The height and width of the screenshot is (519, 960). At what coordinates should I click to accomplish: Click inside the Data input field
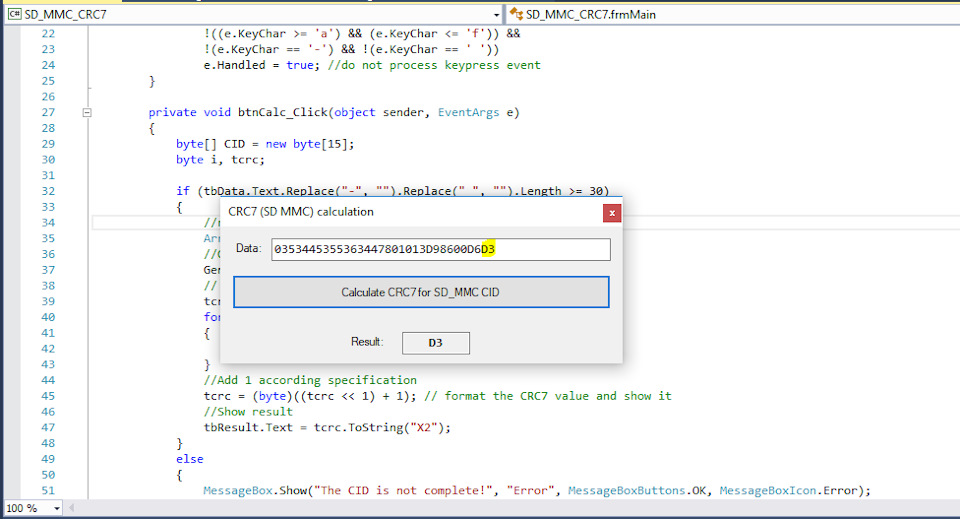441,249
